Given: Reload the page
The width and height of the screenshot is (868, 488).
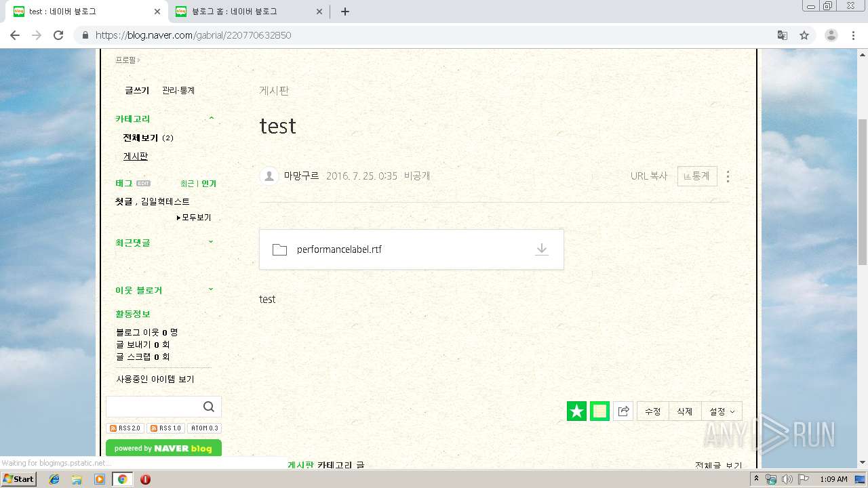Looking at the screenshot, I should pyautogui.click(x=58, y=35).
